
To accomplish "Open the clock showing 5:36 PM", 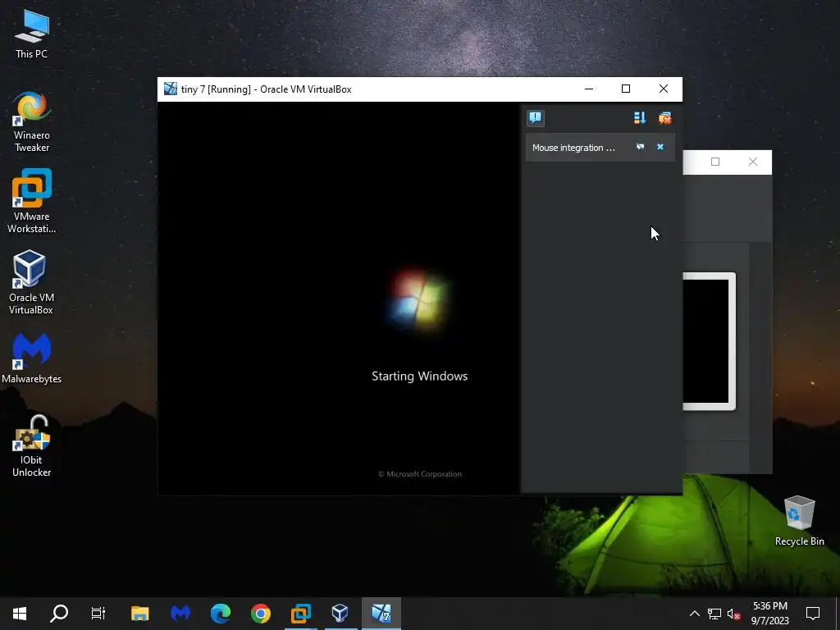I will click(x=769, y=614).
